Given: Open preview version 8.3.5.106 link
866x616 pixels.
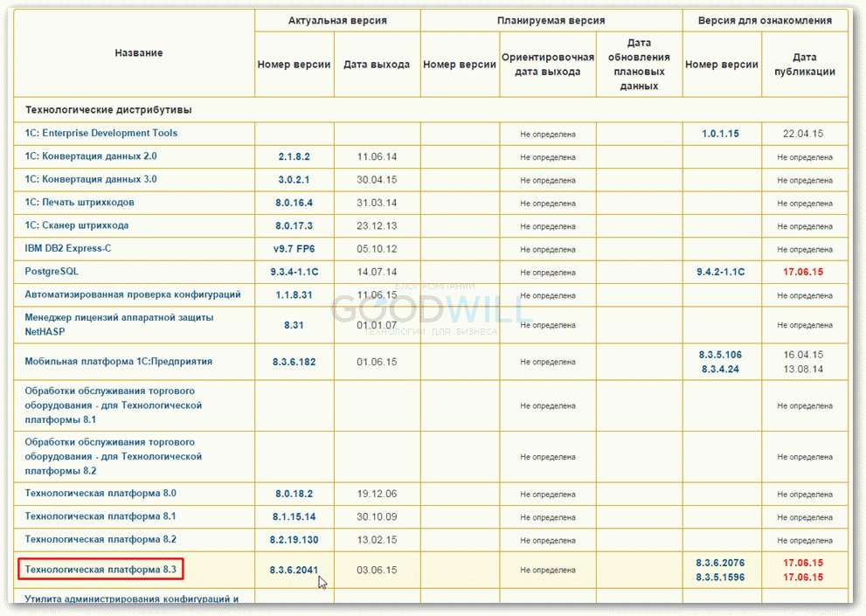Looking at the screenshot, I should (721, 356).
